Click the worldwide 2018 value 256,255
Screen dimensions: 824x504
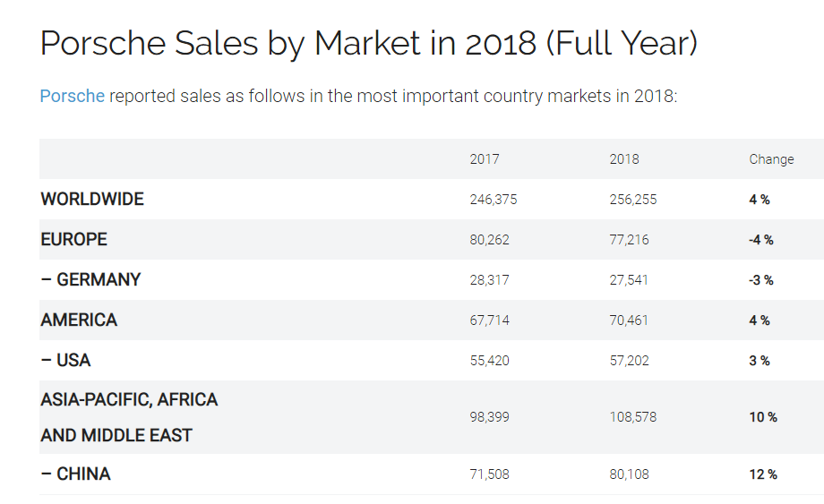pos(632,200)
